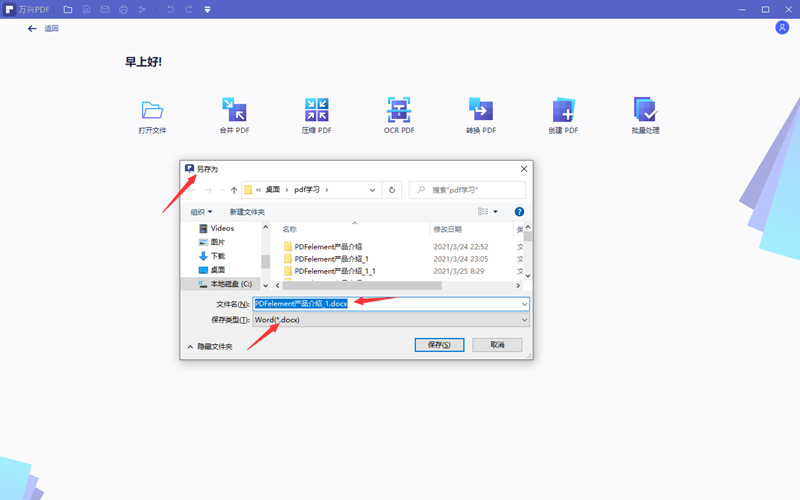Expand the 保存类型 Word(*.docx) dropdown
This screenshot has height=500, width=800.
click(x=524, y=320)
